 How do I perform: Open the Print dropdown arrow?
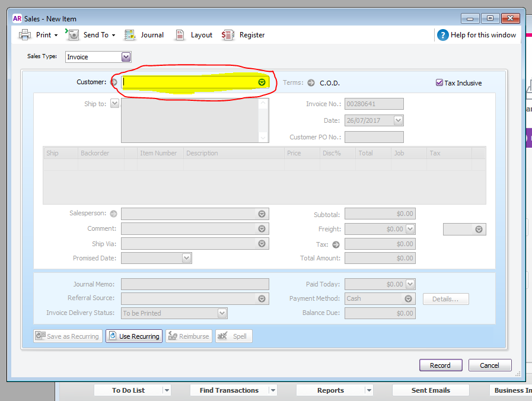tap(56, 35)
